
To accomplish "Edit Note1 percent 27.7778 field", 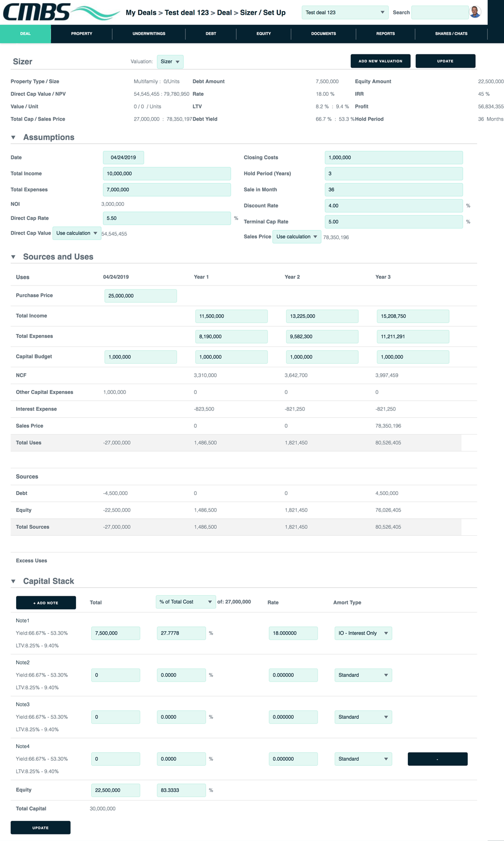I will point(181,633).
